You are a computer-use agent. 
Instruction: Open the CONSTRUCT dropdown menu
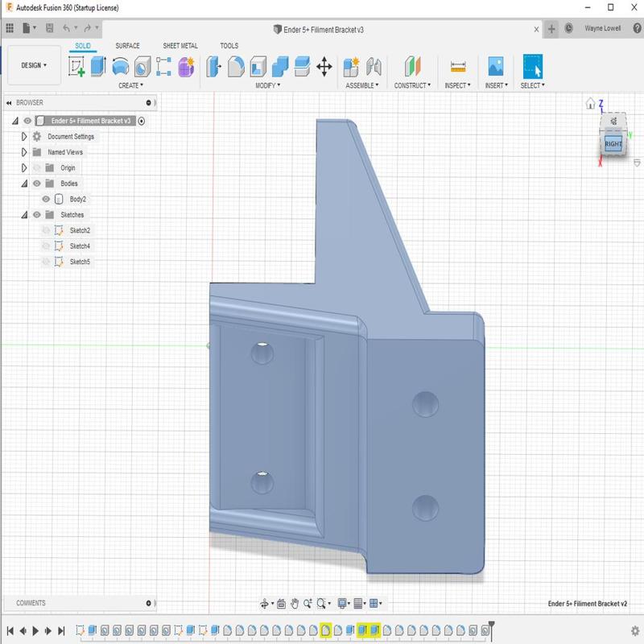click(x=412, y=85)
